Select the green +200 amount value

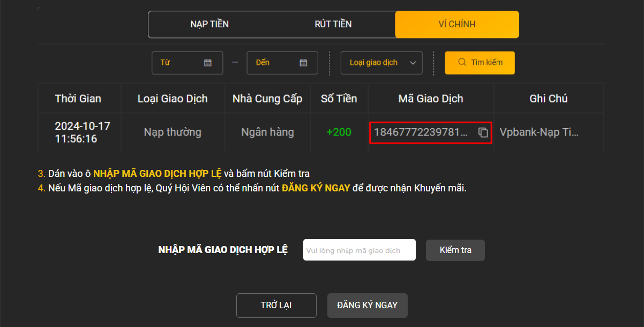(339, 132)
